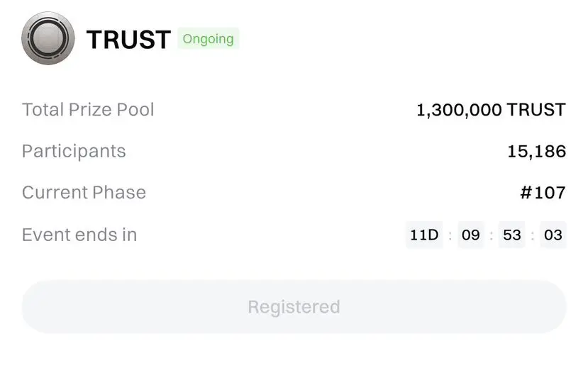588x370 pixels.
Task: Click the 09 hours countdown box
Action: coord(470,235)
